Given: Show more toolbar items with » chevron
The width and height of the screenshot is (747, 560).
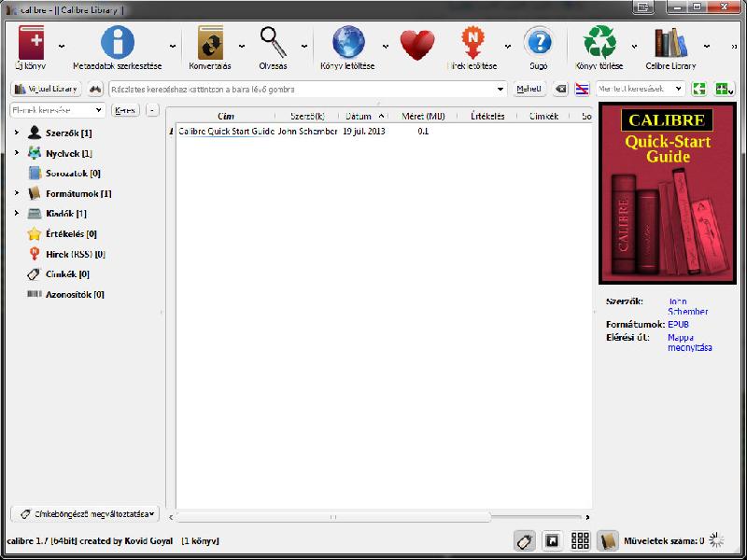Looking at the screenshot, I should click(x=734, y=46).
